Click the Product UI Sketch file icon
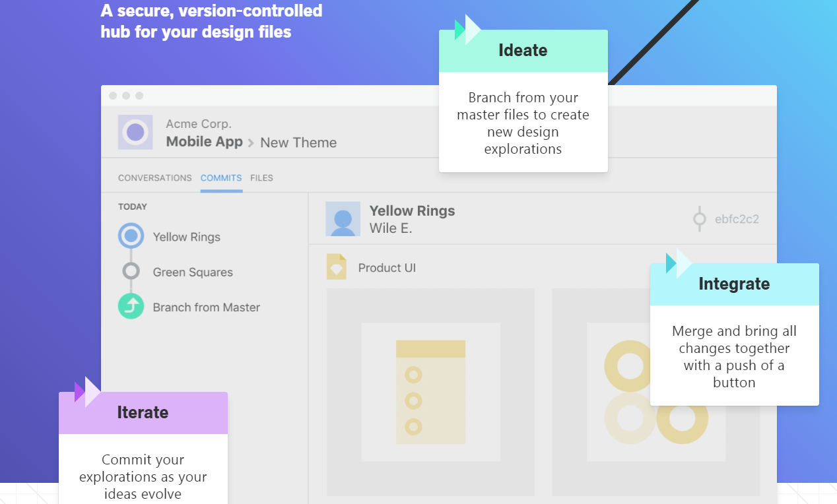837x504 pixels. click(337, 267)
